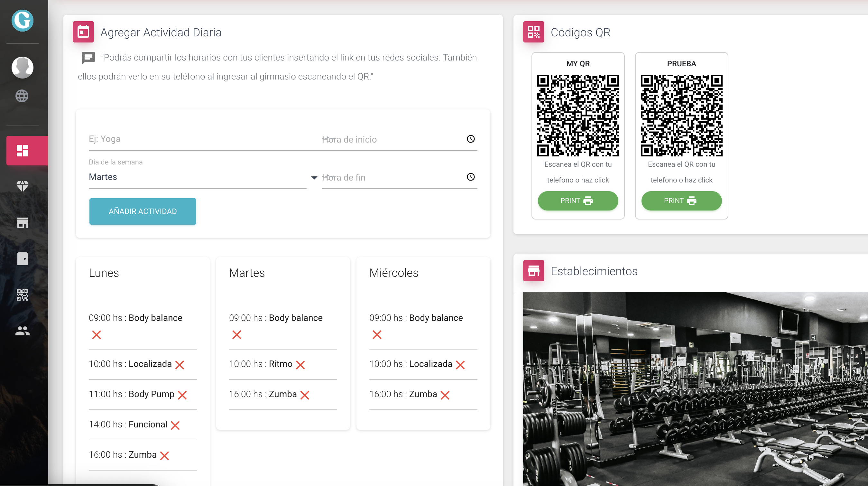This screenshot has width=868, height=486.
Task: Open the diamond plans sidebar icon
Action: 22,186
